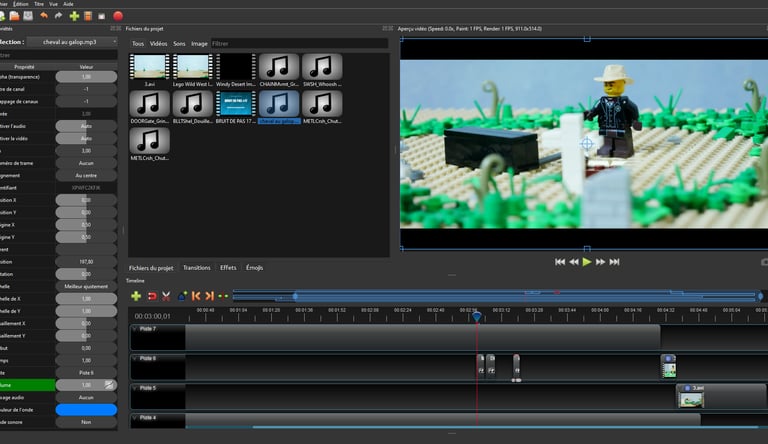Click the blue playhead marker on ruler
Viewport: 768px width, 444px height.
pyautogui.click(x=477, y=317)
